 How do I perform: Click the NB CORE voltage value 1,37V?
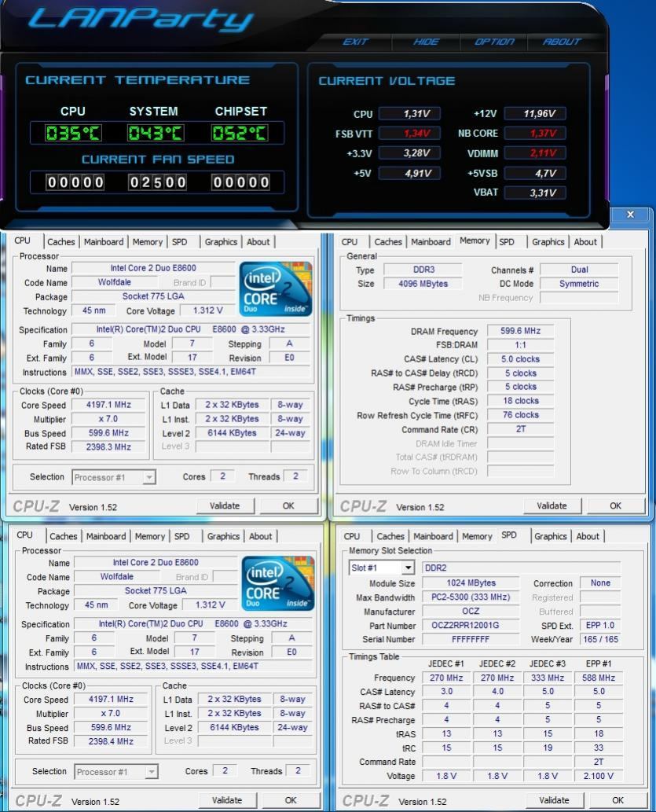535,134
